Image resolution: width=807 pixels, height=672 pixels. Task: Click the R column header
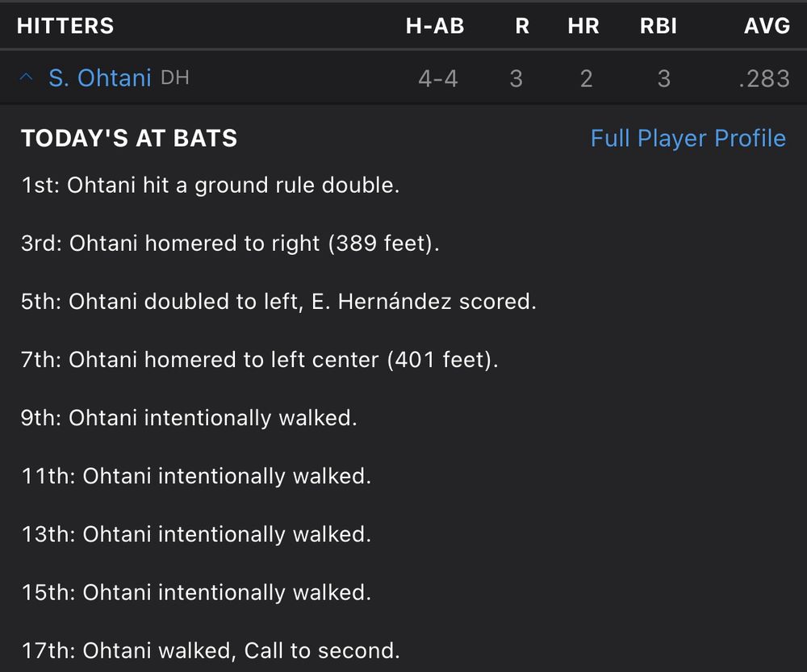[x=522, y=26]
